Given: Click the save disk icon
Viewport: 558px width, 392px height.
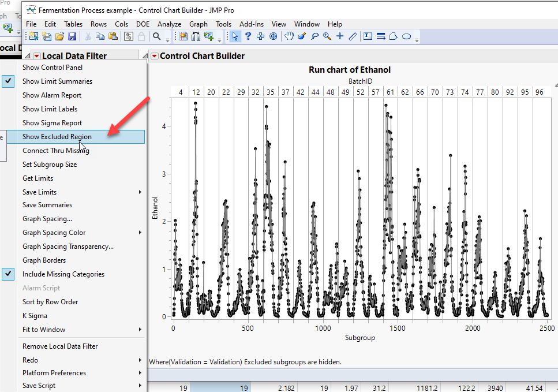Looking at the screenshot, I should (72, 36).
